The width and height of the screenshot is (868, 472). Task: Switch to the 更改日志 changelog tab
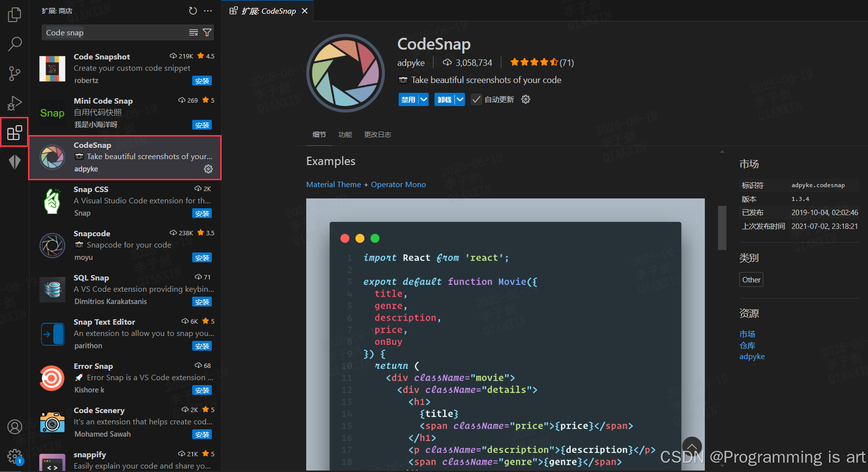(377, 135)
